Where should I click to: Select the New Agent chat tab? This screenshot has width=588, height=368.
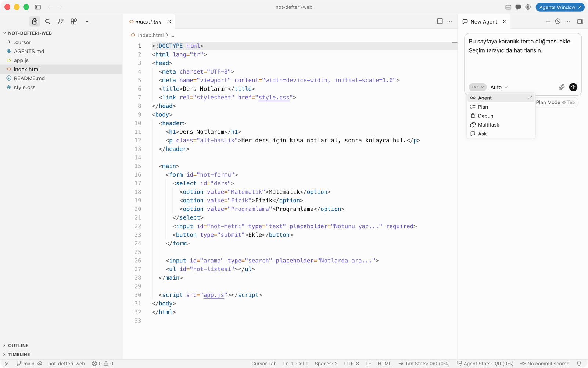click(x=484, y=22)
